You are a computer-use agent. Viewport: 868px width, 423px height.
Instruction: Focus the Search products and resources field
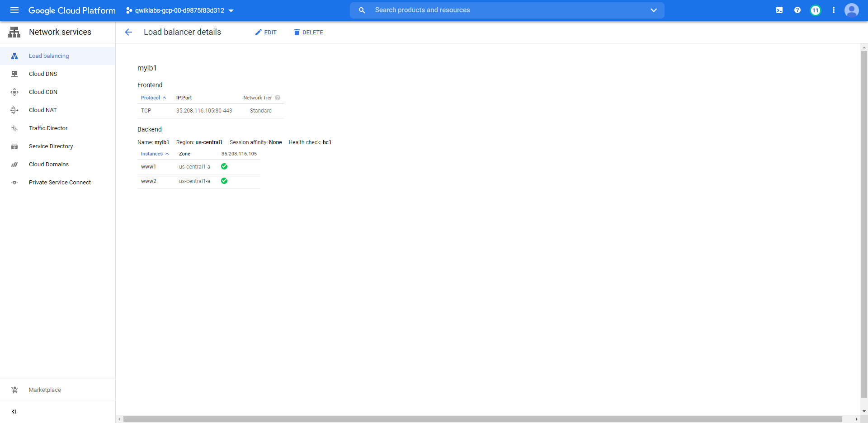tap(507, 10)
